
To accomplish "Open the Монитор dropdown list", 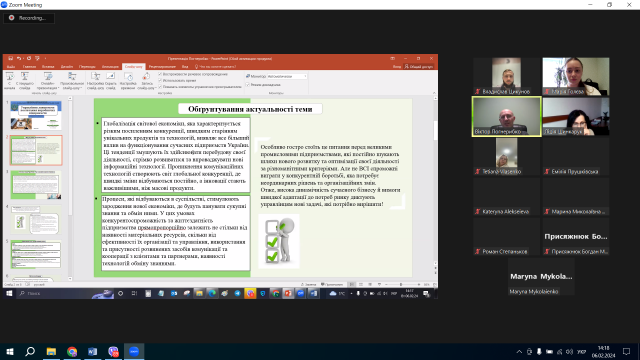I will [x=287, y=76].
